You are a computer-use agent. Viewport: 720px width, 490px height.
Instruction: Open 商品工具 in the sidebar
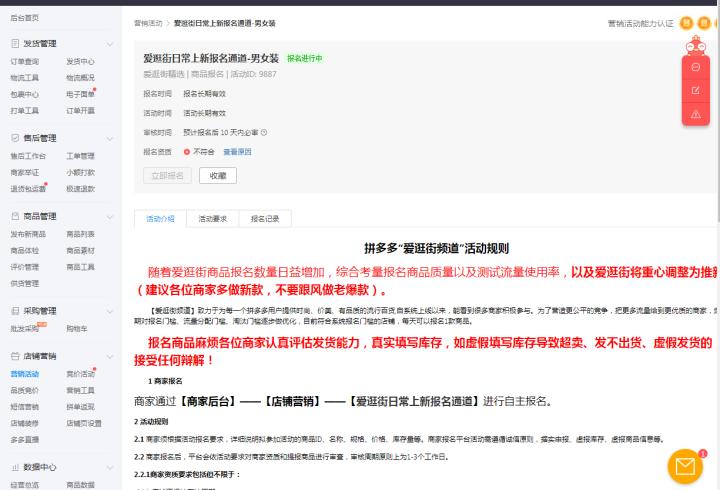(80, 267)
